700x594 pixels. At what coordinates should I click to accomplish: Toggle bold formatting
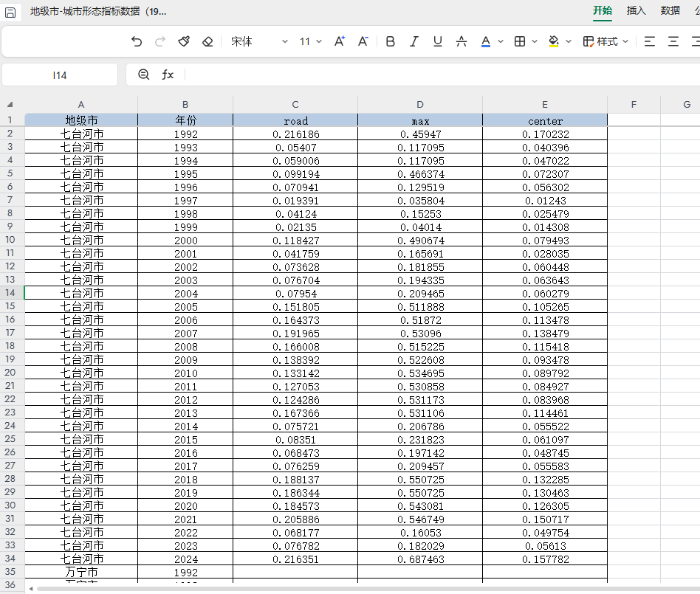tap(391, 41)
